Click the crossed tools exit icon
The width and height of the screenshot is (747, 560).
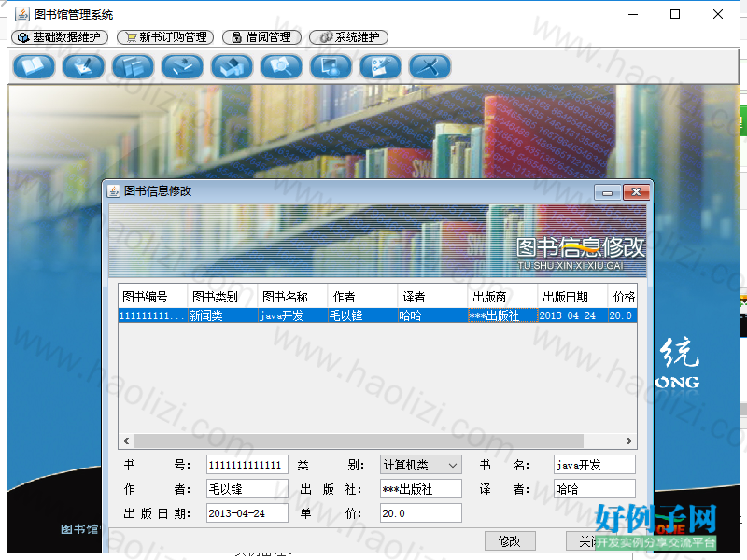430,66
